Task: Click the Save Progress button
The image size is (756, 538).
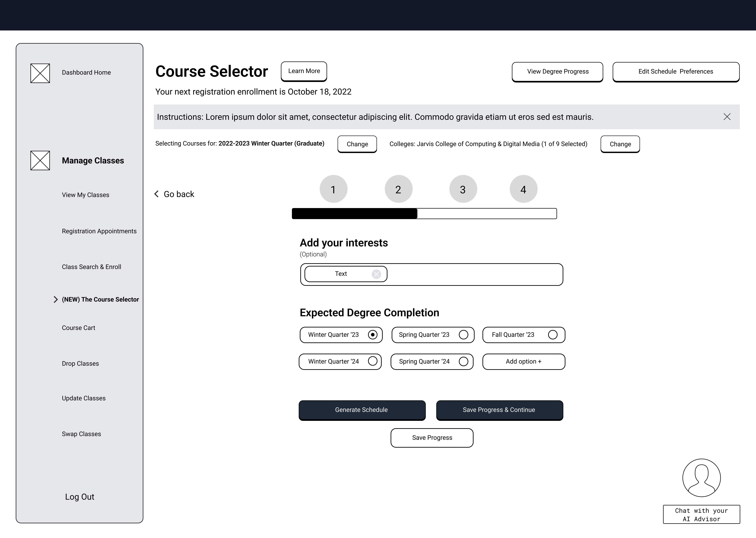Action: pyautogui.click(x=432, y=438)
